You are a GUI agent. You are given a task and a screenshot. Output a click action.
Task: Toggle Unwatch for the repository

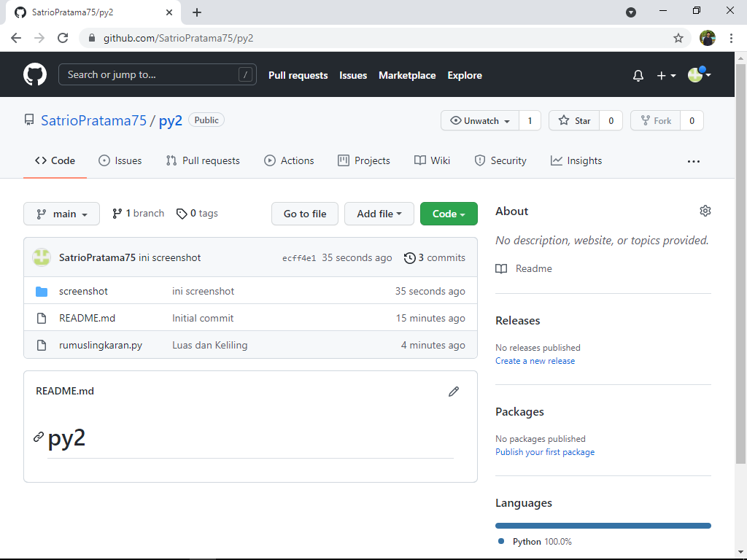(x=480, y=120)
